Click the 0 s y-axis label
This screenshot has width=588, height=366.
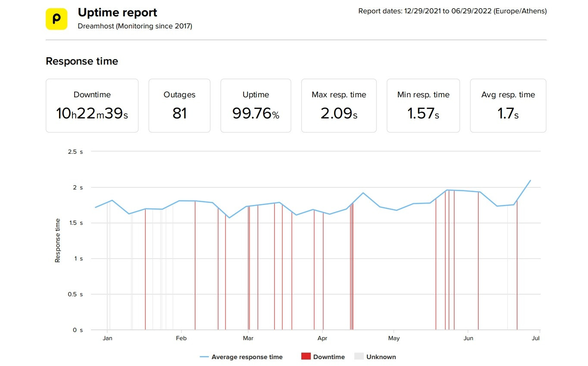tap(78, 330)
